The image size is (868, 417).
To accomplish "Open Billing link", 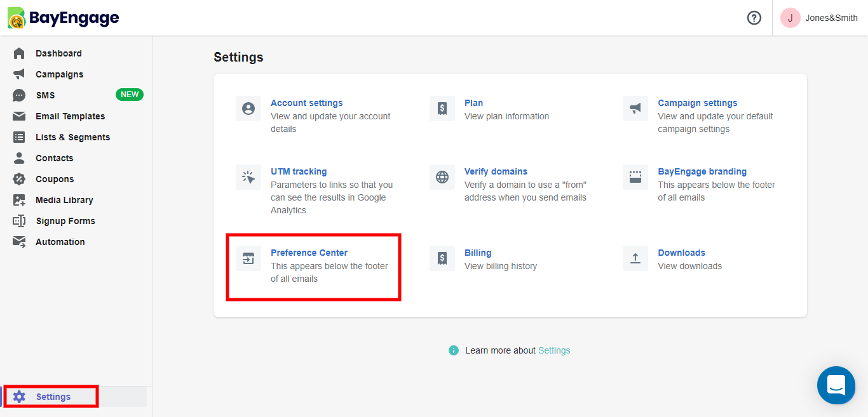I will click(478, 253).
